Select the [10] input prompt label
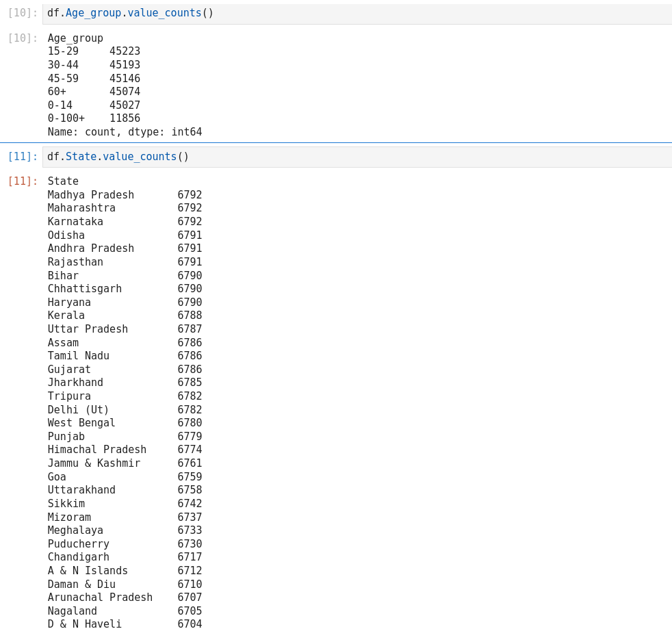Image resolution: width=672 pixels, height=629 pixels. coord(23,13)
